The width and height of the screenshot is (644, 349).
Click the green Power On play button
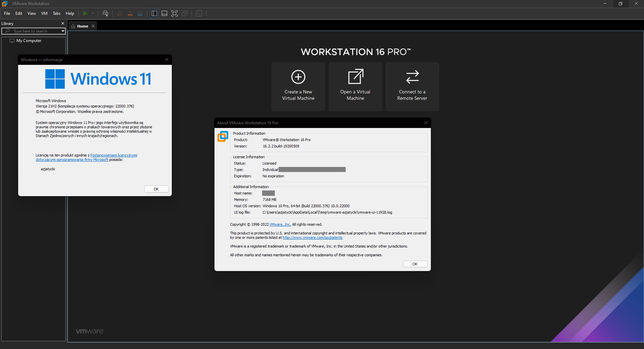coord(85,13)
